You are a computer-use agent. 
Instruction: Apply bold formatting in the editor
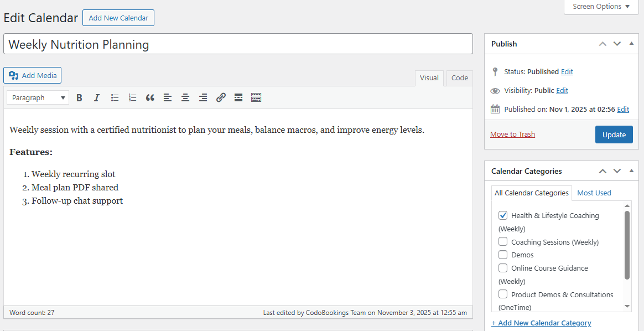pyautogui.click(x=79, y=97)
